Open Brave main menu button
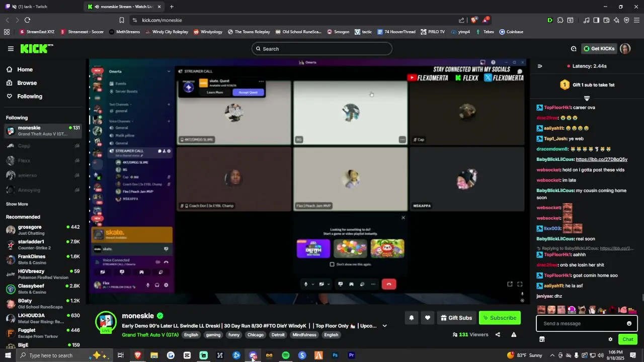Viewport: 644px width, 362px height. (x=636, y=20)
